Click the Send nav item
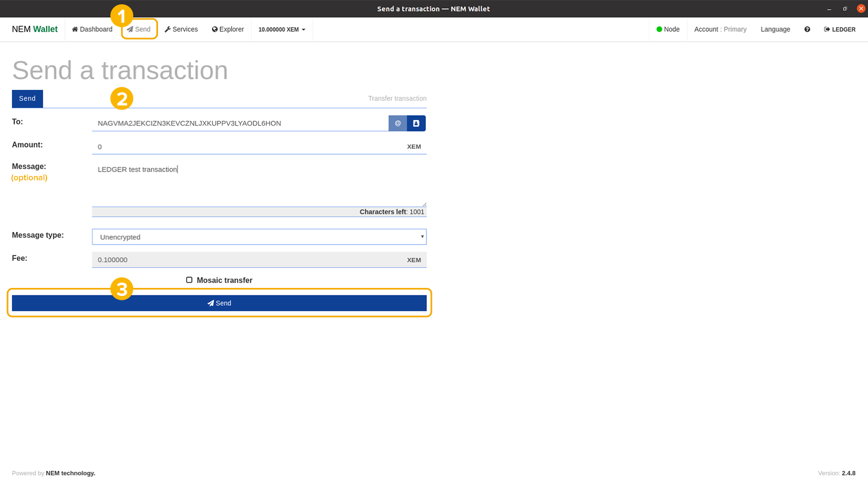 [x=139, y=29]
